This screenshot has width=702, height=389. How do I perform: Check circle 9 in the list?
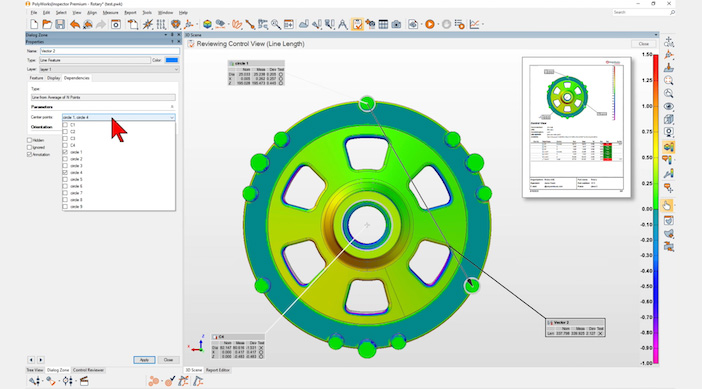pos(65,207)
